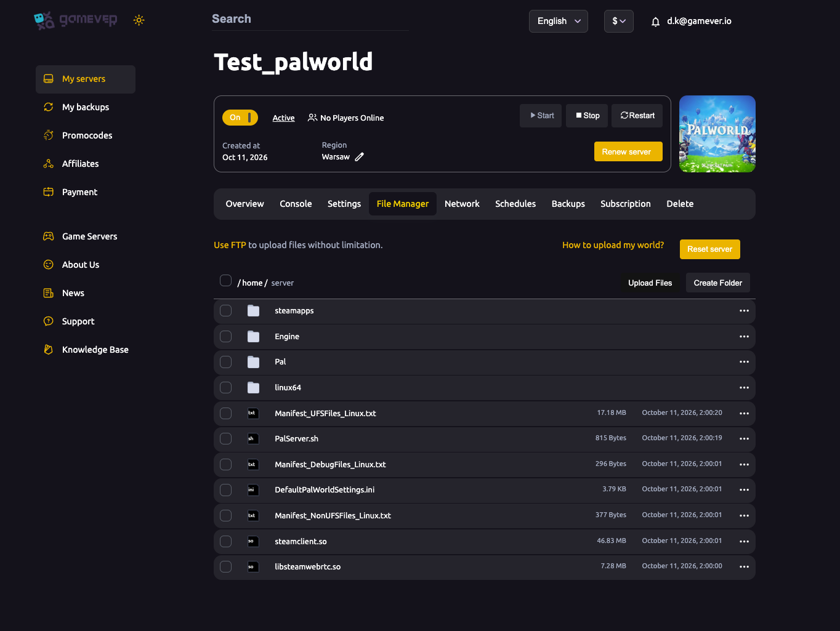Viewport: 840px width, 631px height.
Task: Click DefaultPalWorldSettings.ini file icon
Action: click(253, 490)
